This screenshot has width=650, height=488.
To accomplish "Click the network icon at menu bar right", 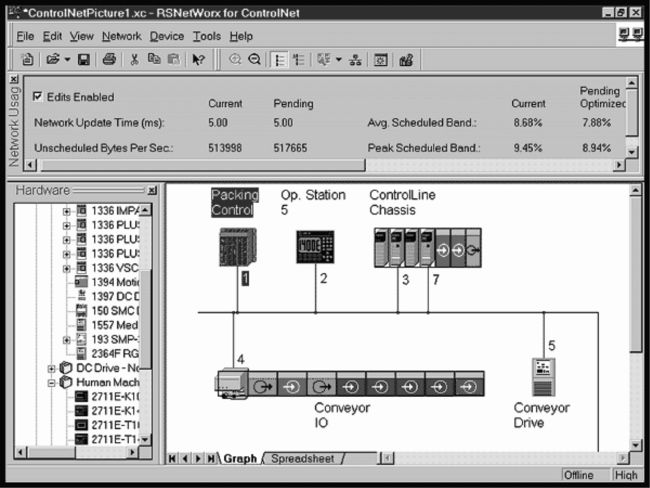I will point(631,34).
